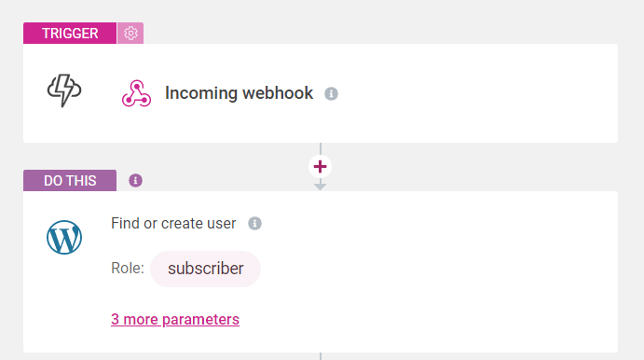Screen dimensions: 644x360
Task: Click the arrow below the plus button
Action: (320, 187)
